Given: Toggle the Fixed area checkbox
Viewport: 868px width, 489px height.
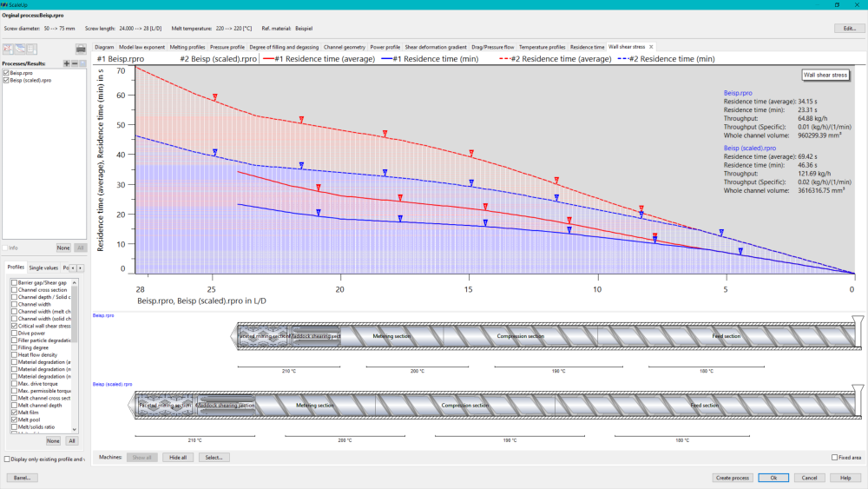Looking at the screenshot, I should (x=834, y=458).
